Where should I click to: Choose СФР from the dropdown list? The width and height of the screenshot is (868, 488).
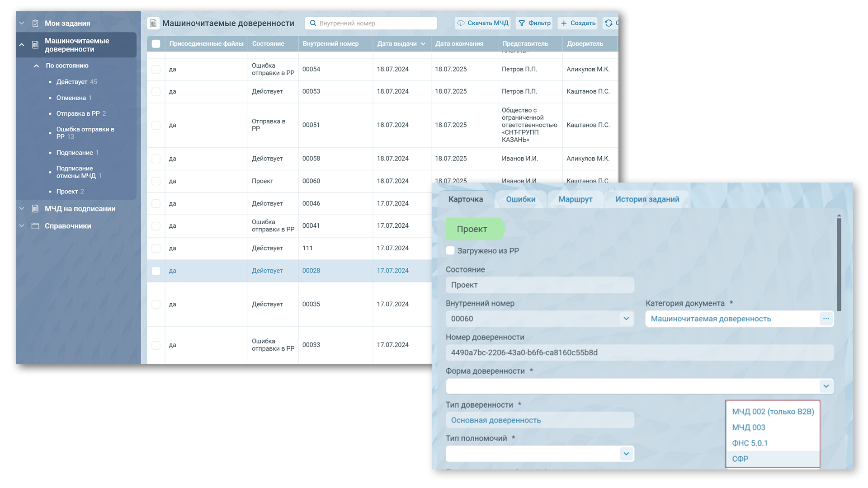pyautogui.click(x=740, y=459)
